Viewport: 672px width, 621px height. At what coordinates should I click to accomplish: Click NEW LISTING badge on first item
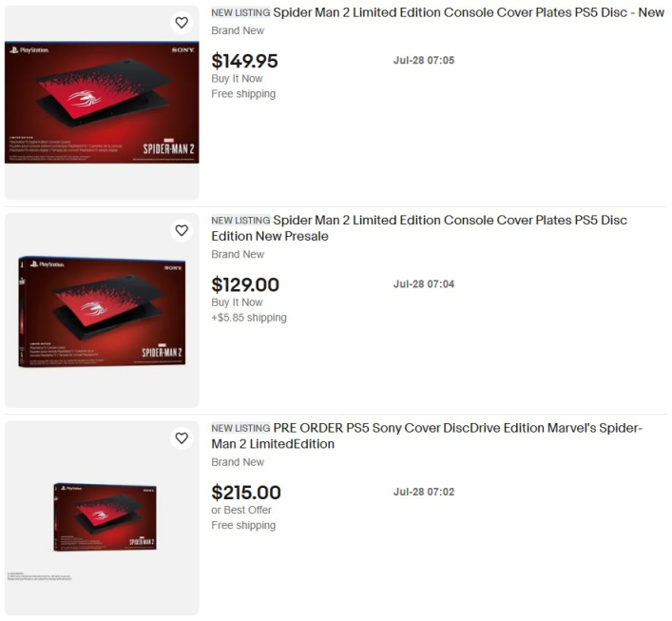[x=240, y=13]
